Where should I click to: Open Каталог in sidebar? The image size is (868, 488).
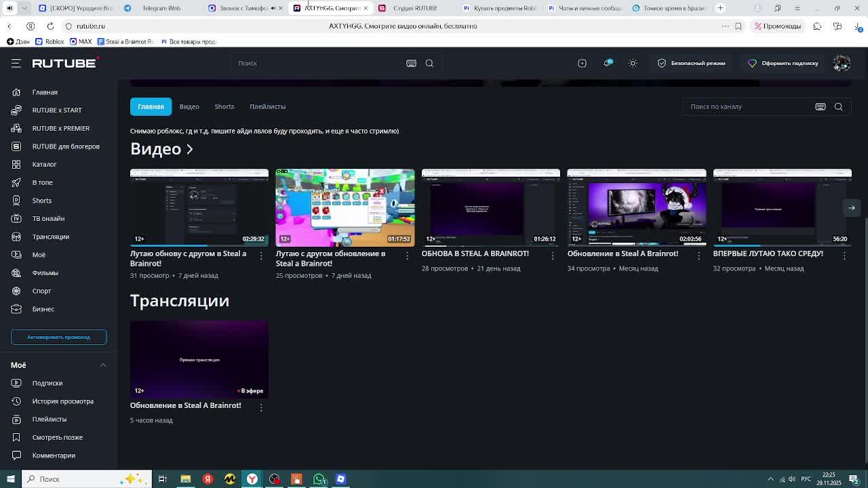point(44,164)
